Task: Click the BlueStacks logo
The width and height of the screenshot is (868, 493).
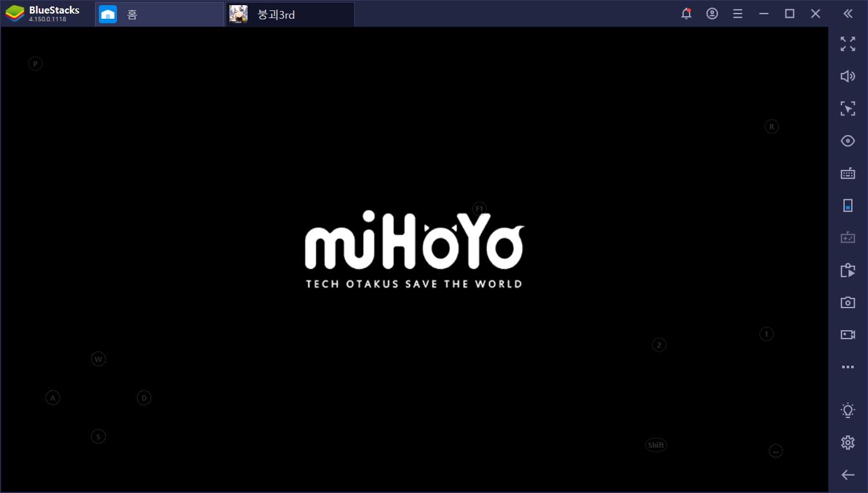Action: 15,14
